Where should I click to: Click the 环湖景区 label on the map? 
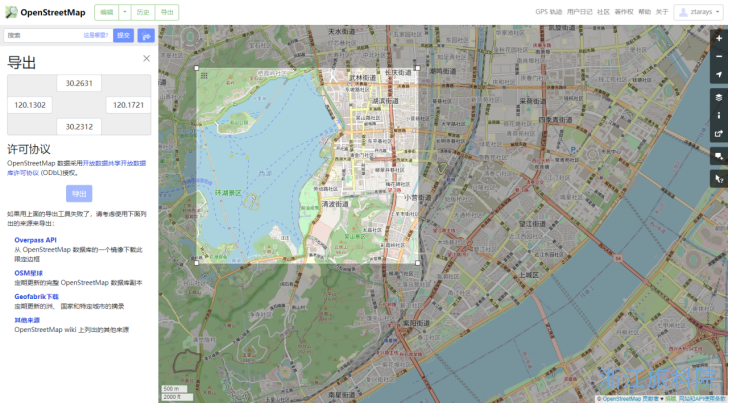(228, 192)
